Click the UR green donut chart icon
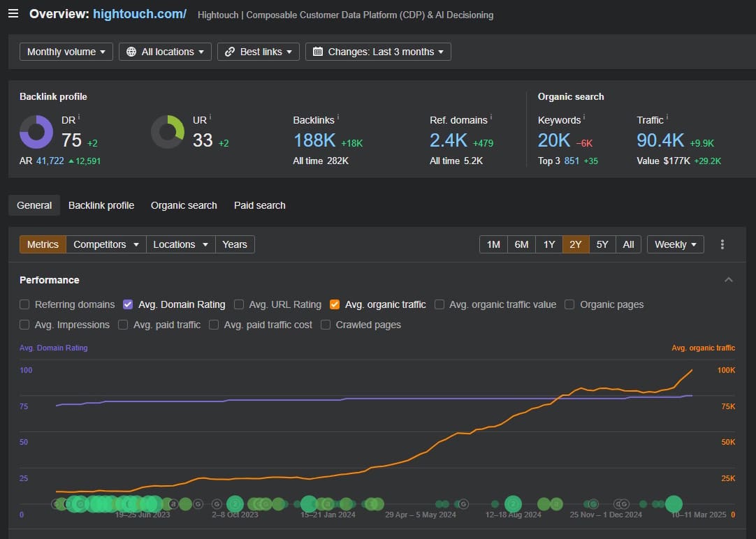Screen dimensions: 756x539 pos(168,132)
